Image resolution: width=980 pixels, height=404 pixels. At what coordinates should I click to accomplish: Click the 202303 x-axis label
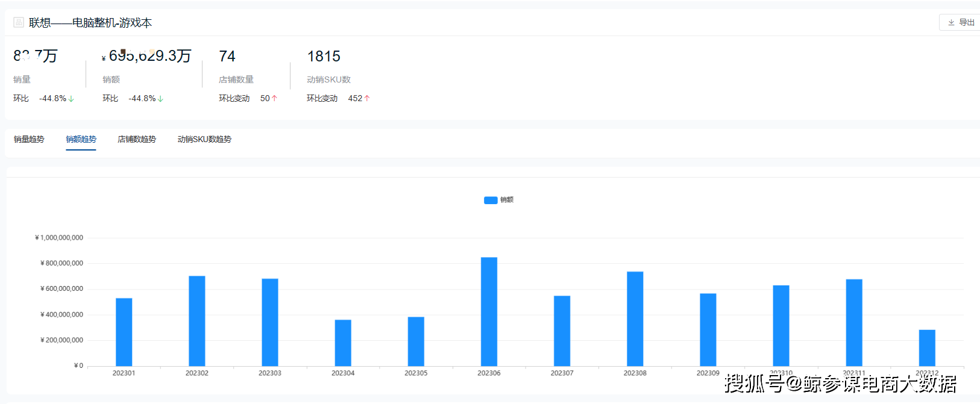pyautogui.click(x=270, y=373)
